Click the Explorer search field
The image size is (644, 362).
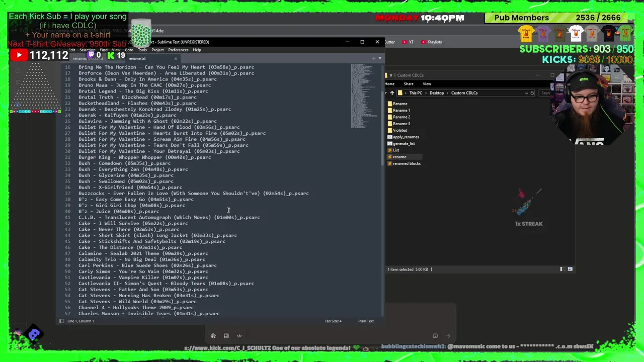544,93
